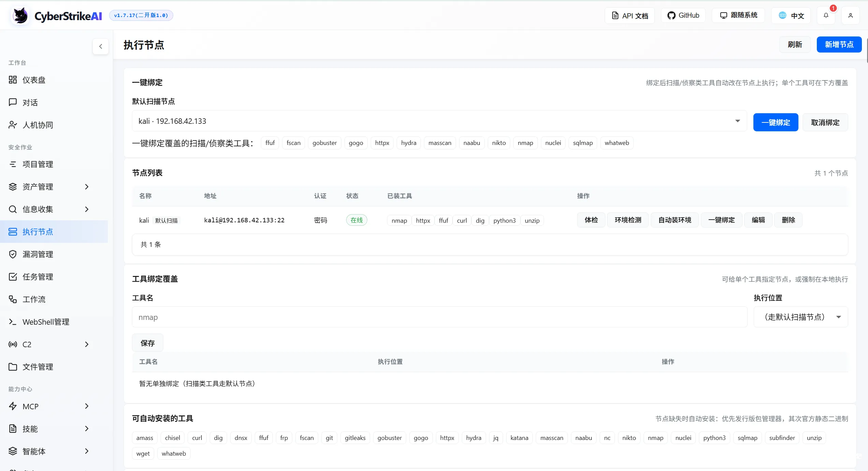The height and width of the screenshot is (471, 868).
Task: Go to 仪表盘 in the sidebar
Action: pyautogui.click(x=54, y=80)
